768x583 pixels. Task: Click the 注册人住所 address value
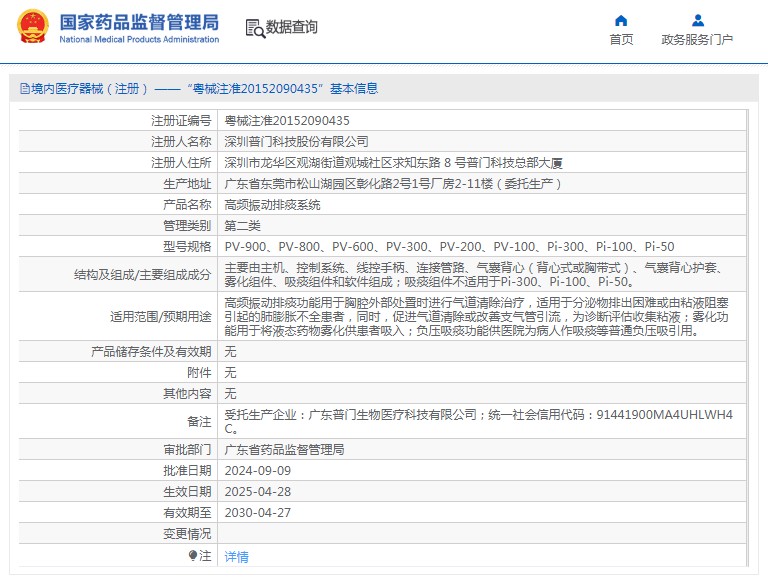coord(393,163)
